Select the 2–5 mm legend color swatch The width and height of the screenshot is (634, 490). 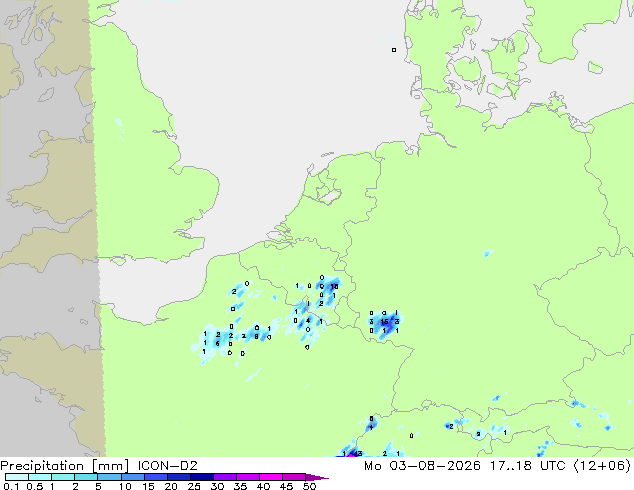(86, 477)
